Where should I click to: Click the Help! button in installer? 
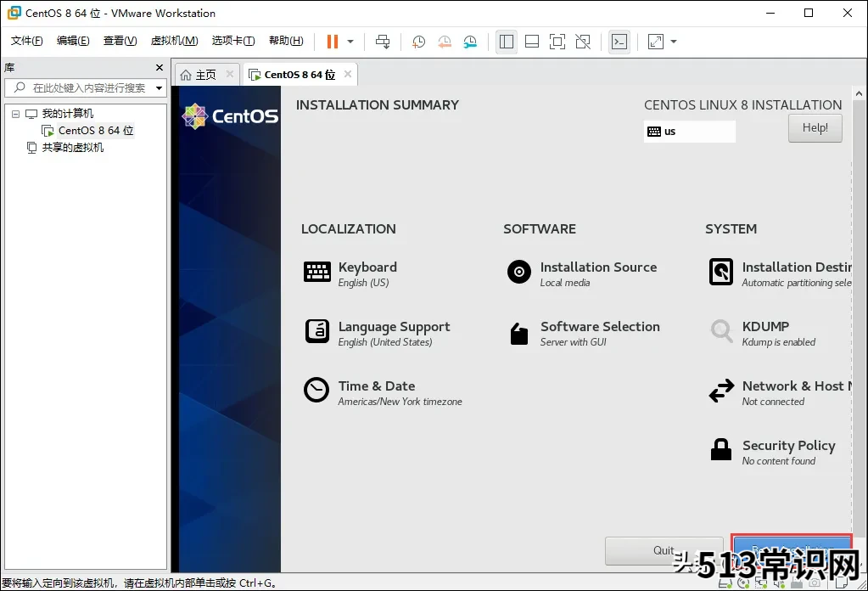(x=815, y=128)
